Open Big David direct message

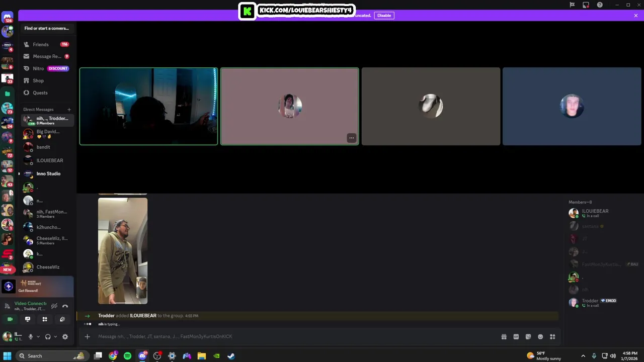click(x=47, y=134)
